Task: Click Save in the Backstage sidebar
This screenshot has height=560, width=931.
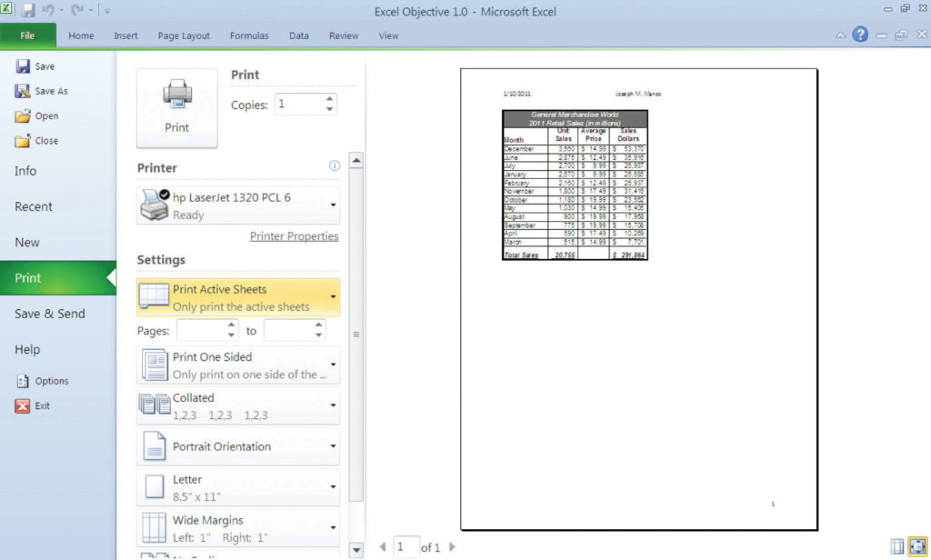Action: (35, 66)
